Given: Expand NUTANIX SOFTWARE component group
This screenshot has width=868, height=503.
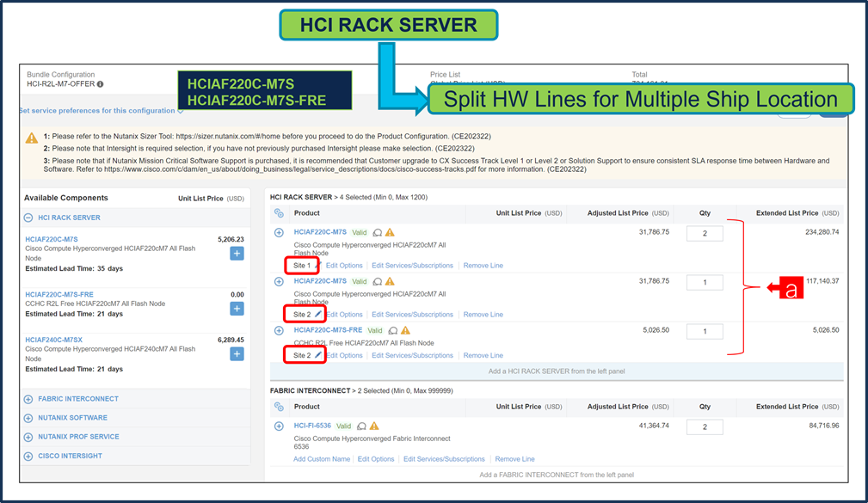Looking at the screenshot, I should pos(28,419).
